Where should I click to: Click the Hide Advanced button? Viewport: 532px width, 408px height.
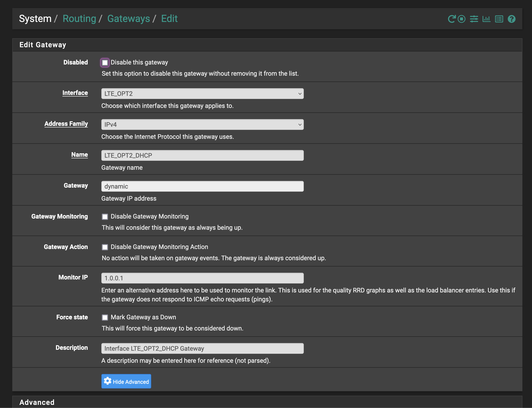(x=126, y=381)
